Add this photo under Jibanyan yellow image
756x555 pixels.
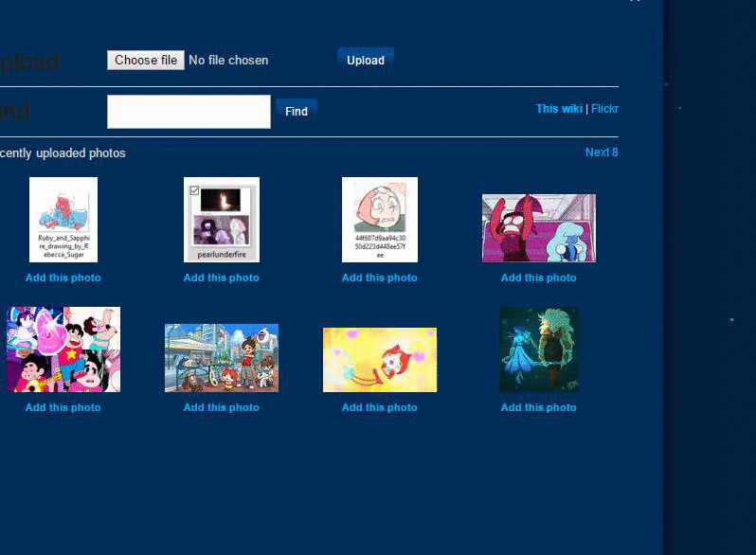[380, 407]
